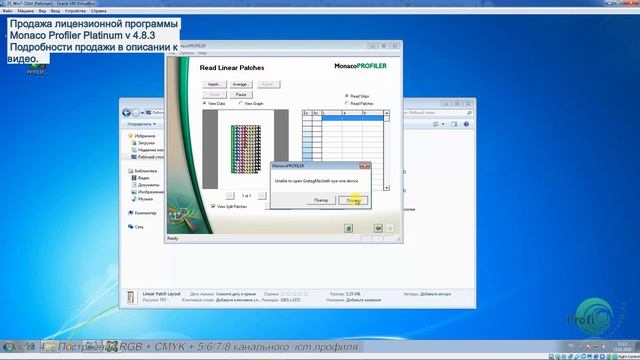
Task: Click the linear patch chart preview
Action: 246,149
